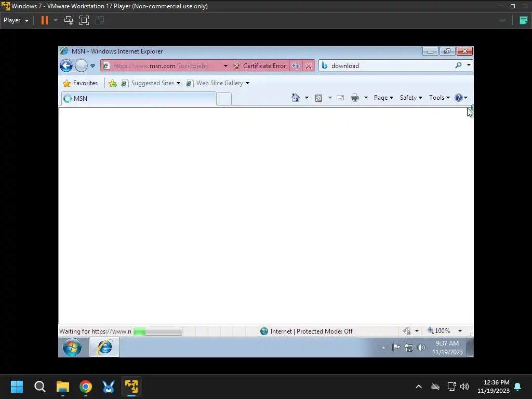
Task: Open Suggested Sites link
Action: pyautogui.click(x=151, y=83)
